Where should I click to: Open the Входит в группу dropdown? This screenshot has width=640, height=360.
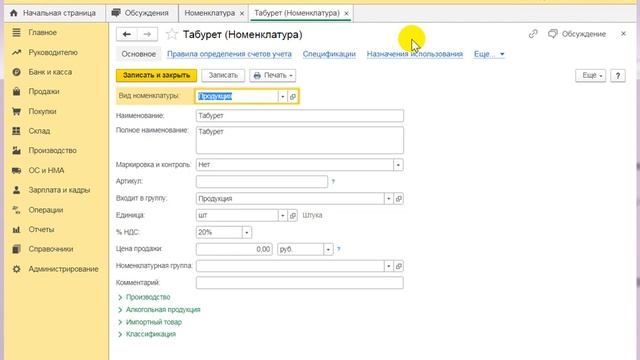point(389,198)
